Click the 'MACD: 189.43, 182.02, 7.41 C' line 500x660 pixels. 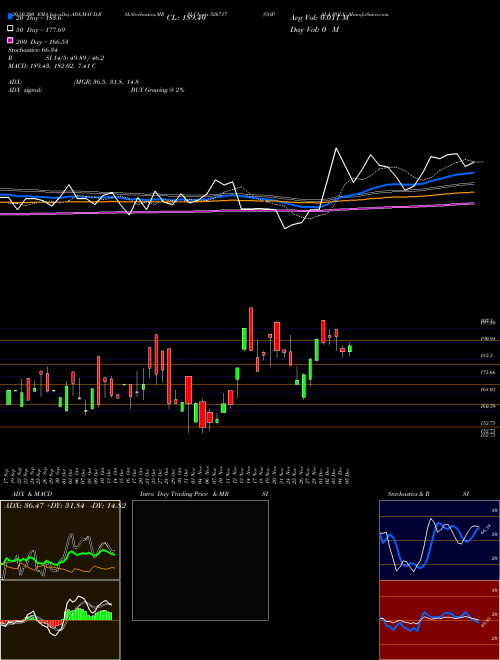pos(52,66)
